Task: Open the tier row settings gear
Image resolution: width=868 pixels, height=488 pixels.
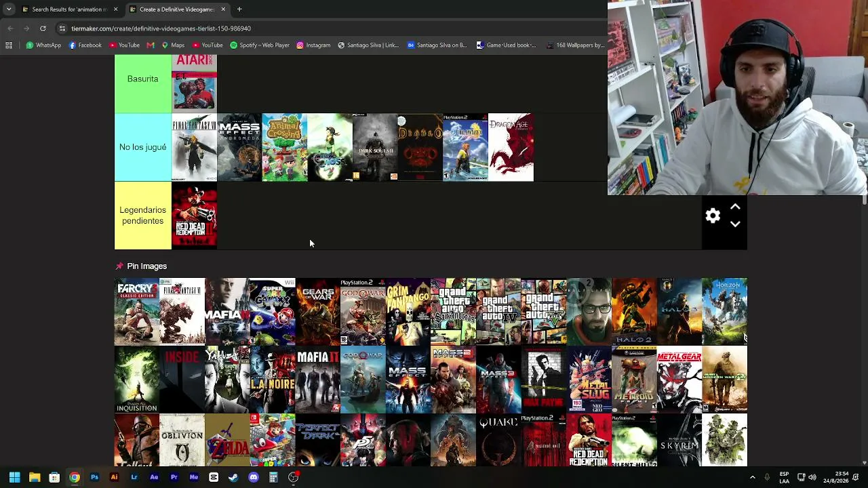Action: [713, 216]
